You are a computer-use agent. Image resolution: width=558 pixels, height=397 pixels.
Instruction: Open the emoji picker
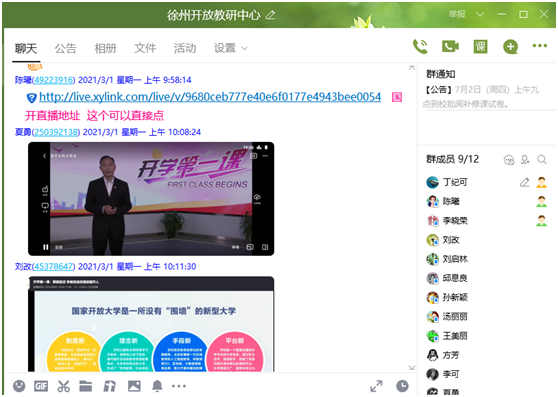click(x=19, y=386)
